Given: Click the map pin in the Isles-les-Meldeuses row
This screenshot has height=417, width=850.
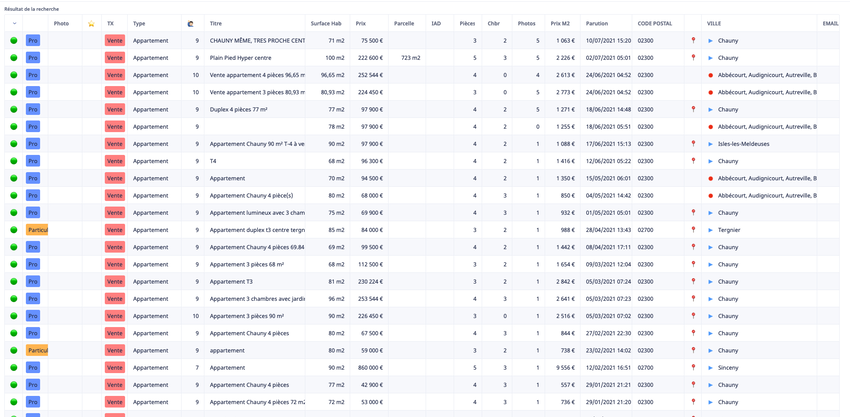Looking at the screenshot, I should [x=693, y=144].
